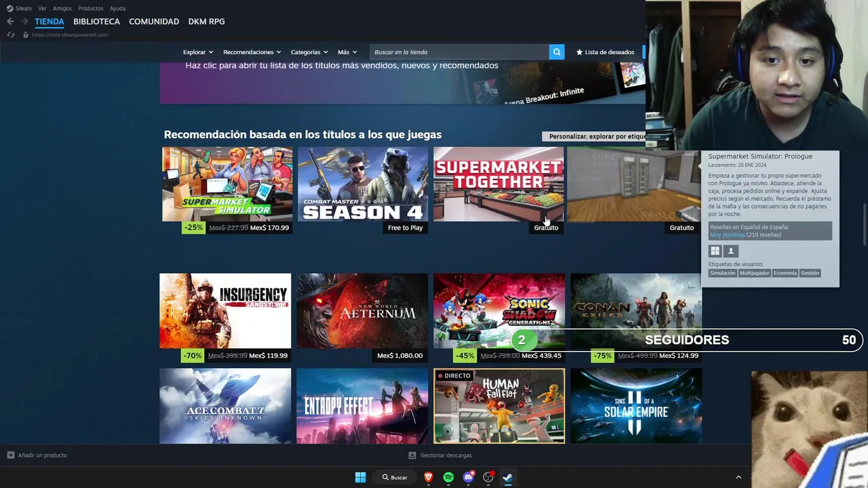Open the Conan Exiles game card

click(x=636, y=311)
